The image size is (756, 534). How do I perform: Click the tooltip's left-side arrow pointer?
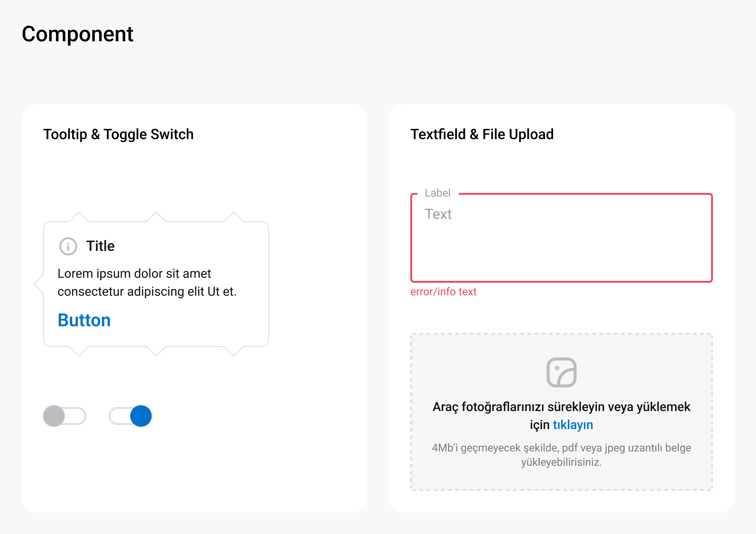(x=39, y=284)
